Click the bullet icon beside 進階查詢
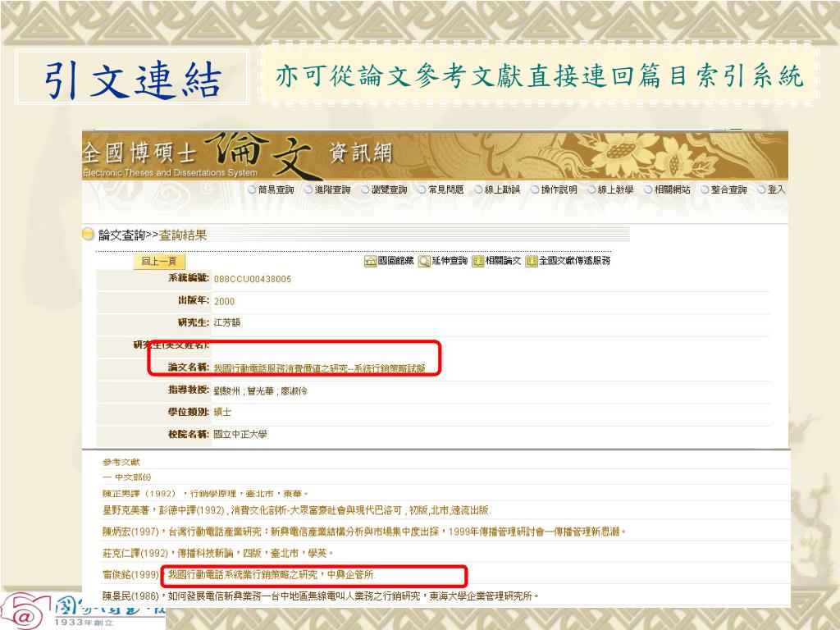The image size is (840, 630). (x=308, y=189)
